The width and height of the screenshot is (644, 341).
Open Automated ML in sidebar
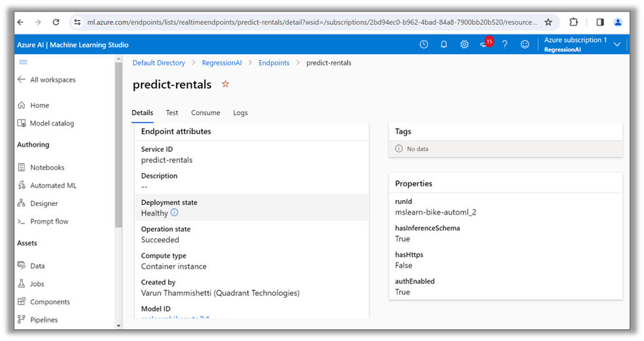click(53, 185)
